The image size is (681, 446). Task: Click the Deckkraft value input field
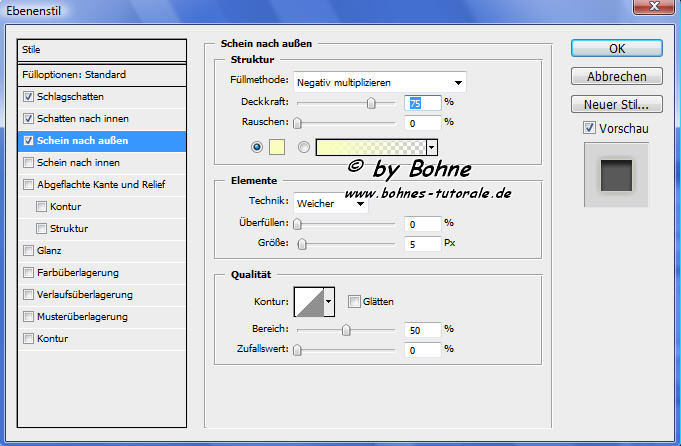(422, 102)
